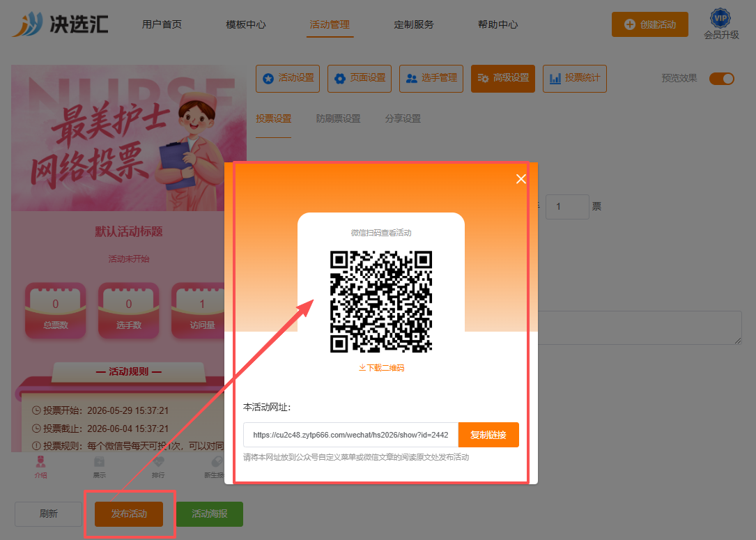756x540 pixels.
Task: Open the VIP 会员升级 badge
Action: point(720,24)
